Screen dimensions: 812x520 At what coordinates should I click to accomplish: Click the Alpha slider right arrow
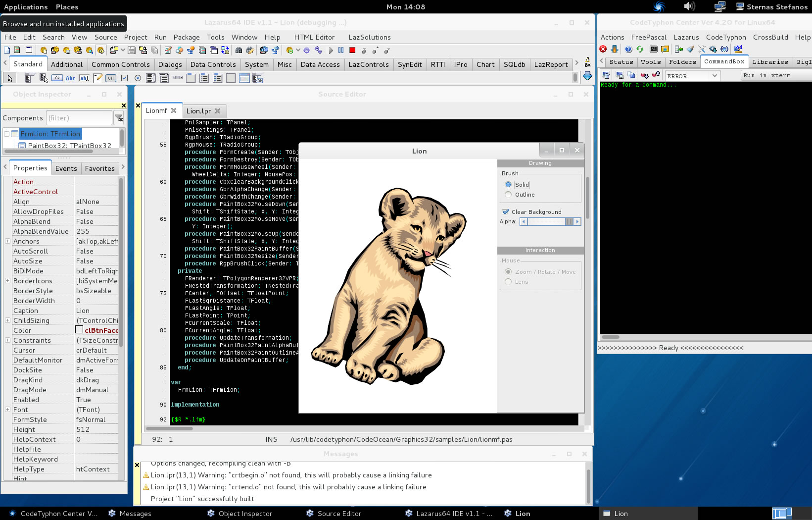pos(577,222)
